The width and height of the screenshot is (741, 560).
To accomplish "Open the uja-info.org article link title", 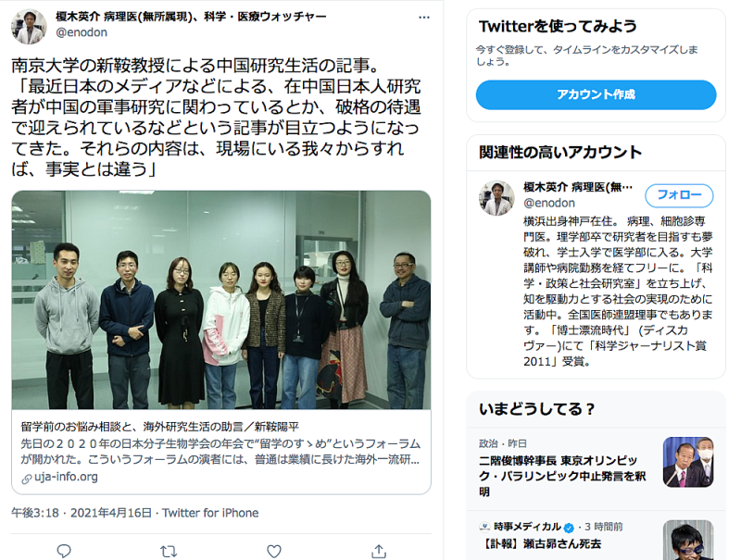I will tap(159, 427).
